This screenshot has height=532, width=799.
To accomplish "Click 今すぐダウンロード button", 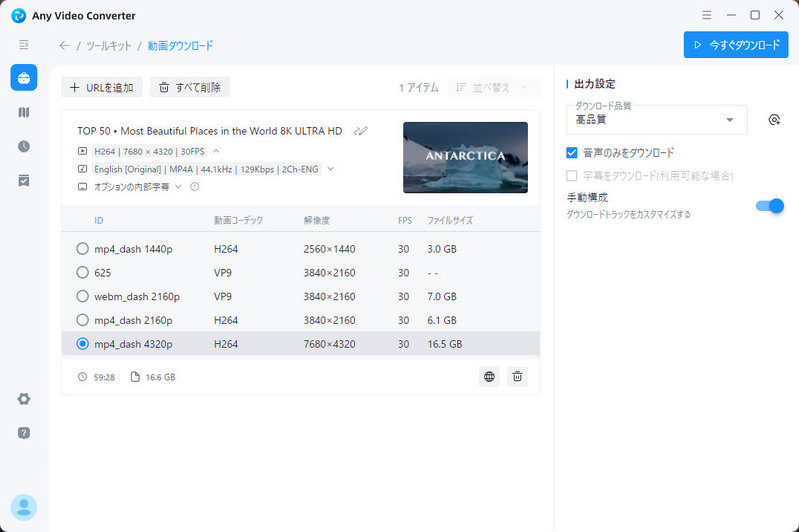I will coord(736,45).
